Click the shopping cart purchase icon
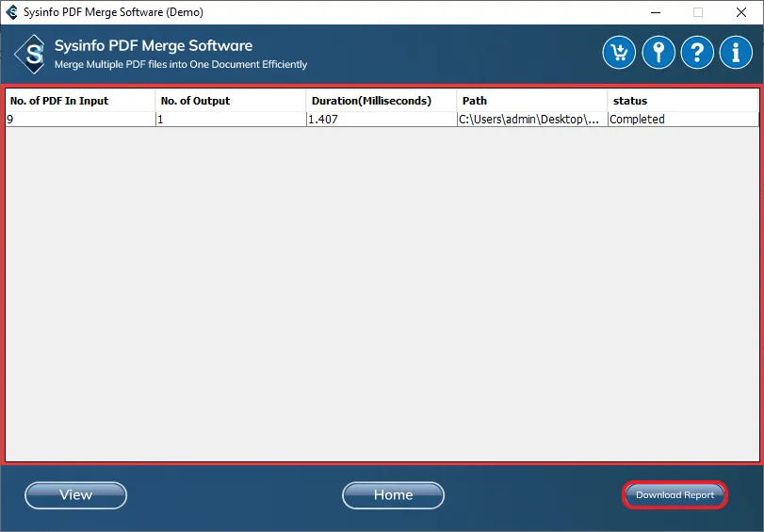 pos(619,52)
